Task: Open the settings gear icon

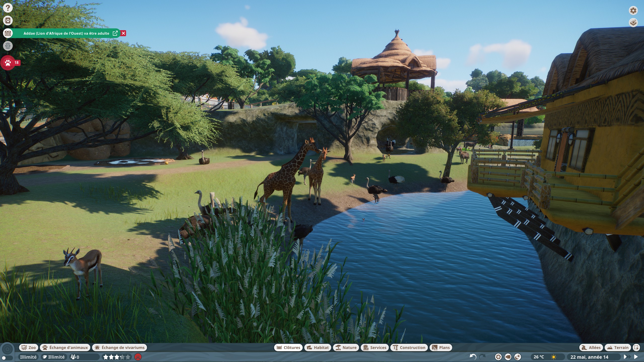Action: [633, 10]
